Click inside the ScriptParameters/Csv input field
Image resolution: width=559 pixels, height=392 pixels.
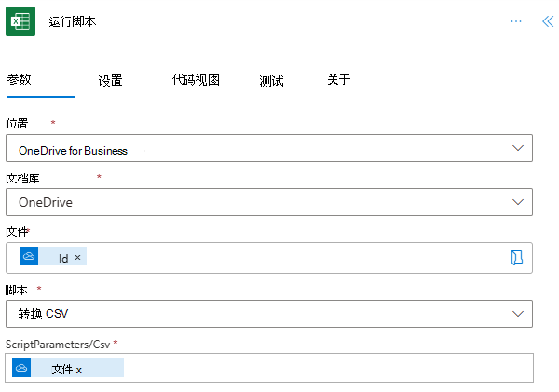click(269, 368)
